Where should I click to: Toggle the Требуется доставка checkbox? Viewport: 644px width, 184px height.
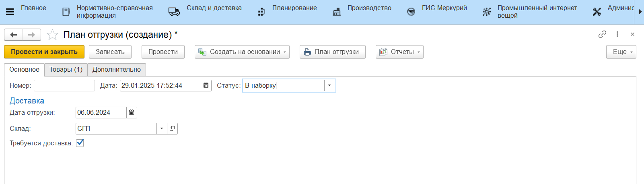[x=80, y=143]
